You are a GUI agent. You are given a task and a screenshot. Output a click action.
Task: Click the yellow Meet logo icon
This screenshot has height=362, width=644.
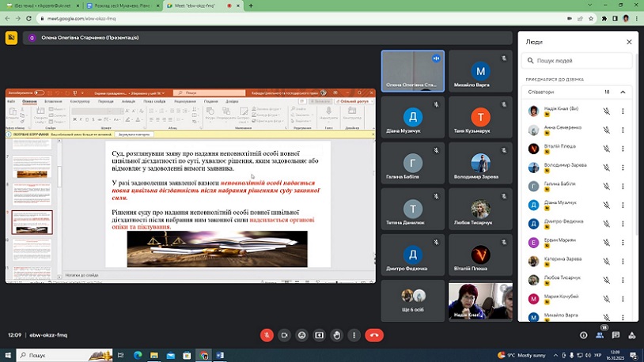tap(12, 38)
